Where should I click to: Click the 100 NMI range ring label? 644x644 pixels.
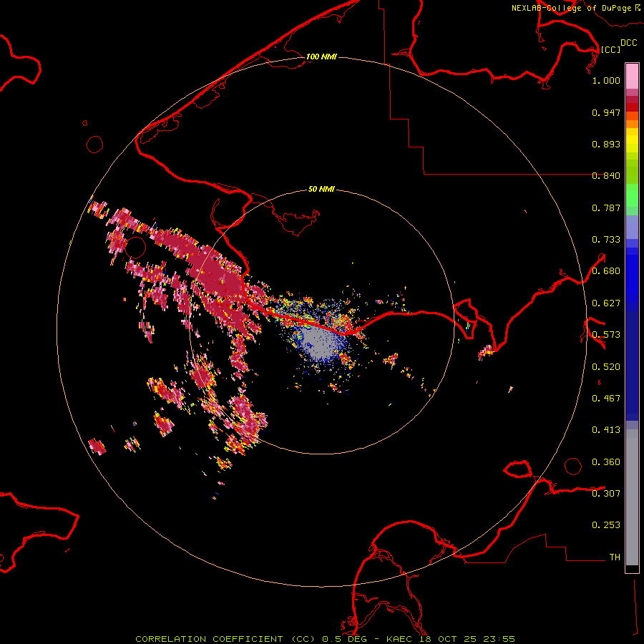coord(321,57)
